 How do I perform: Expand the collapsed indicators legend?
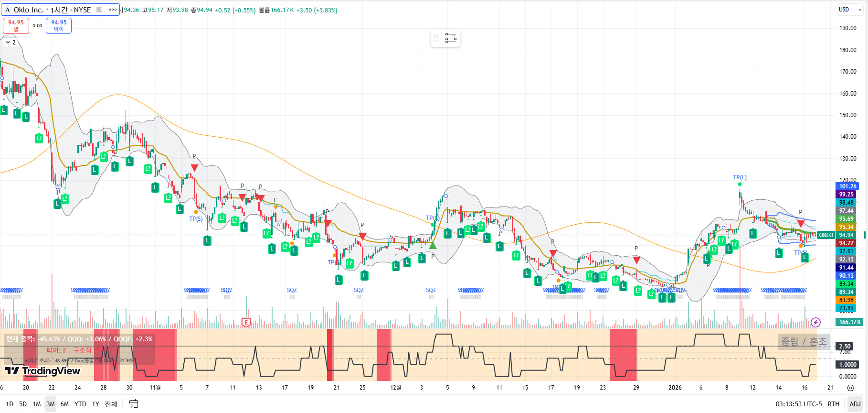click(10, 43)
